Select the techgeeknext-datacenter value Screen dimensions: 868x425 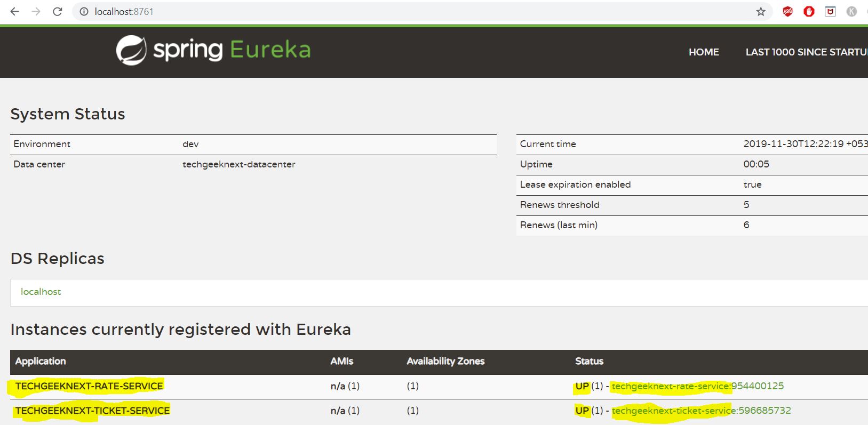[x=238, y=164]
